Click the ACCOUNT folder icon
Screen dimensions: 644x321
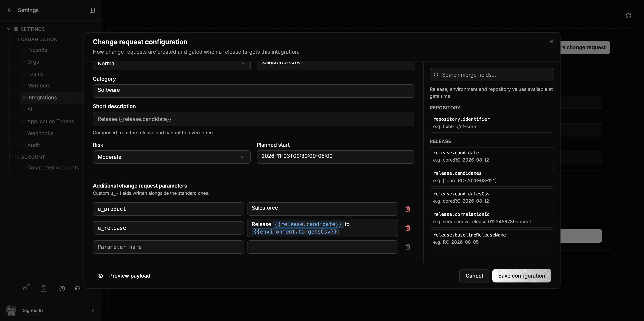[x=17, y=157]
